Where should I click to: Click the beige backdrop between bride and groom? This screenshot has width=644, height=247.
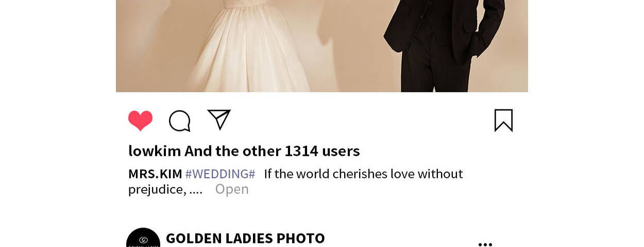(x=350, y=46)
